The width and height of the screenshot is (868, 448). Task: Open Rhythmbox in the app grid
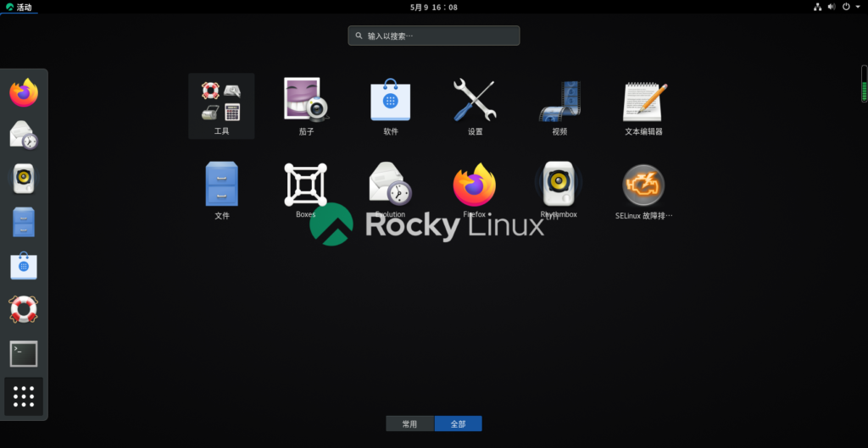559,191
